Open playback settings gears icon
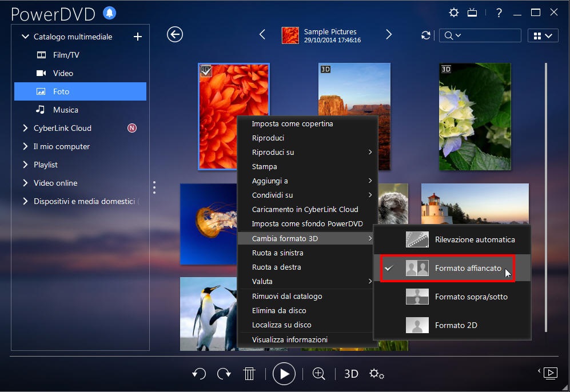 pos(377,374)
